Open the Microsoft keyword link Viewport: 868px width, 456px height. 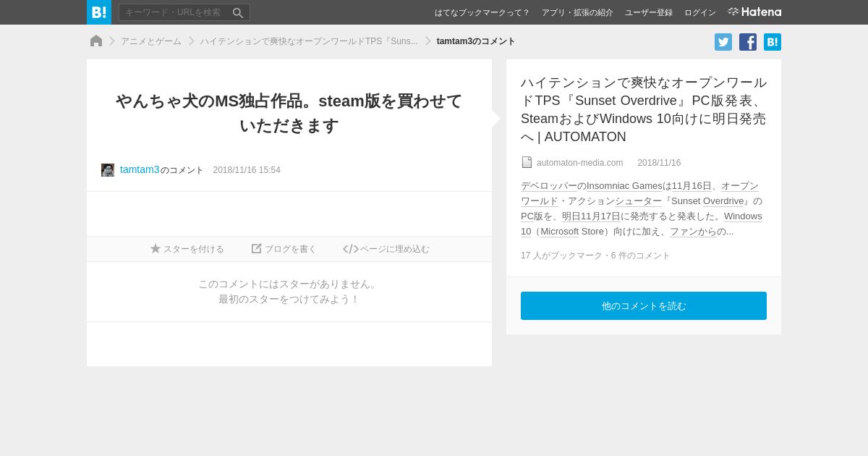click(559, 232)
